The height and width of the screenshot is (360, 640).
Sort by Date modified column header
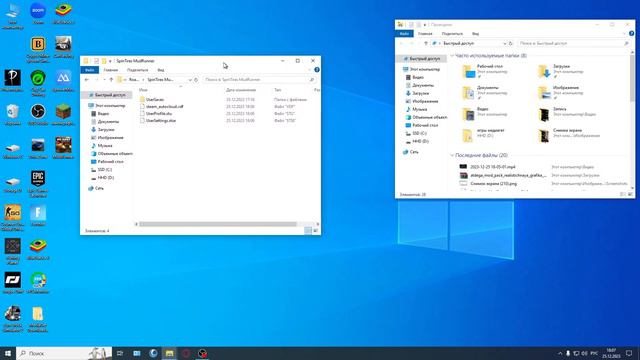point(241,90)
